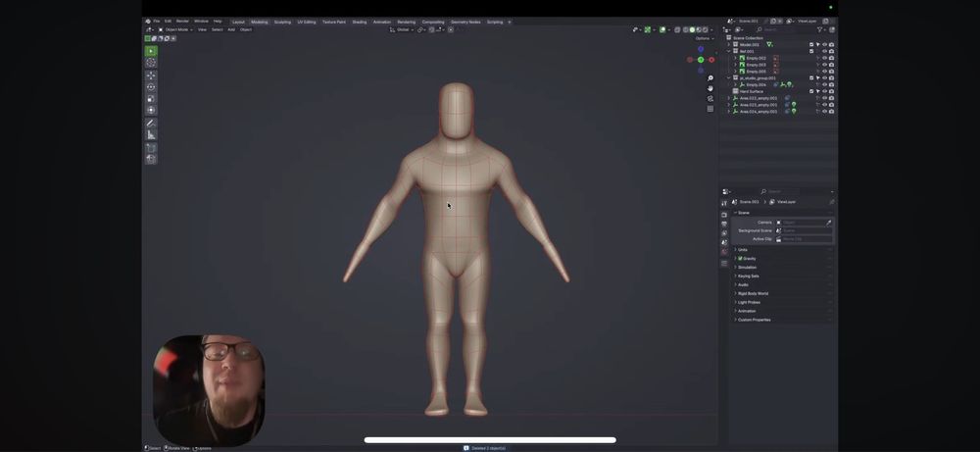This screenshot has width=980, height=452.
Task: Open the viewport Object menu
Action: 246,29
